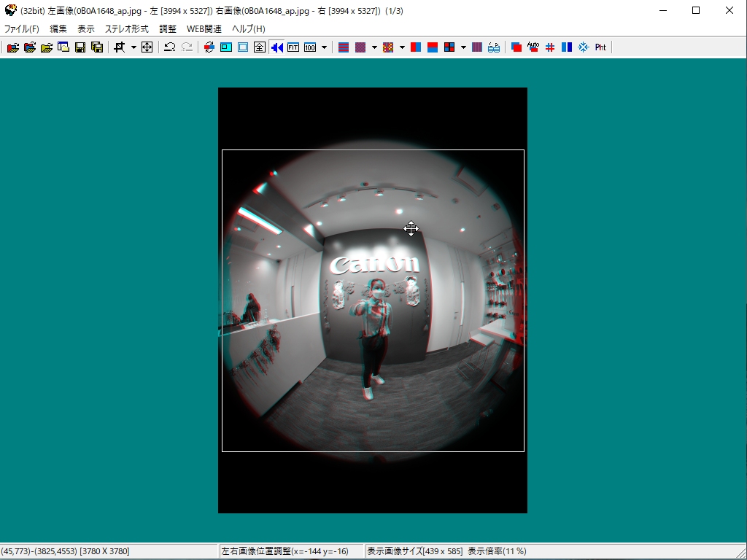Click the blue snowflake arrows icon
The height and width of the screenshot is (560, 747).
[x=584, y=47]
